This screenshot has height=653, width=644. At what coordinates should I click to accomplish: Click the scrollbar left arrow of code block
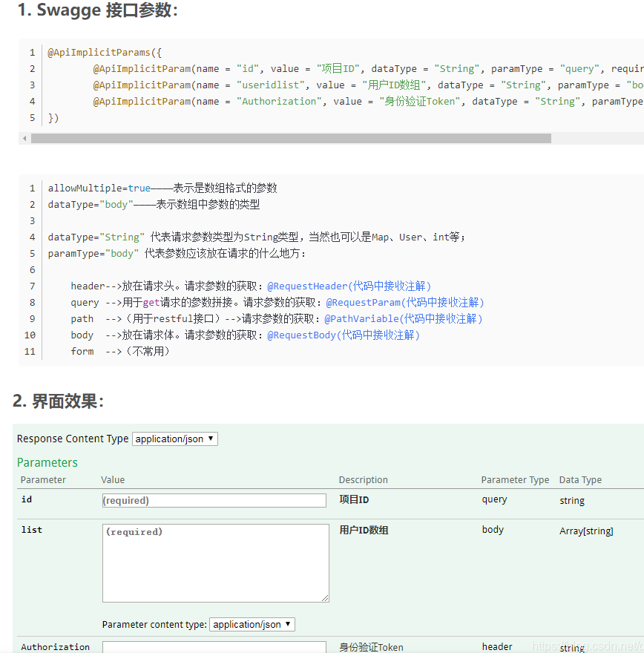tap(24, 138)
